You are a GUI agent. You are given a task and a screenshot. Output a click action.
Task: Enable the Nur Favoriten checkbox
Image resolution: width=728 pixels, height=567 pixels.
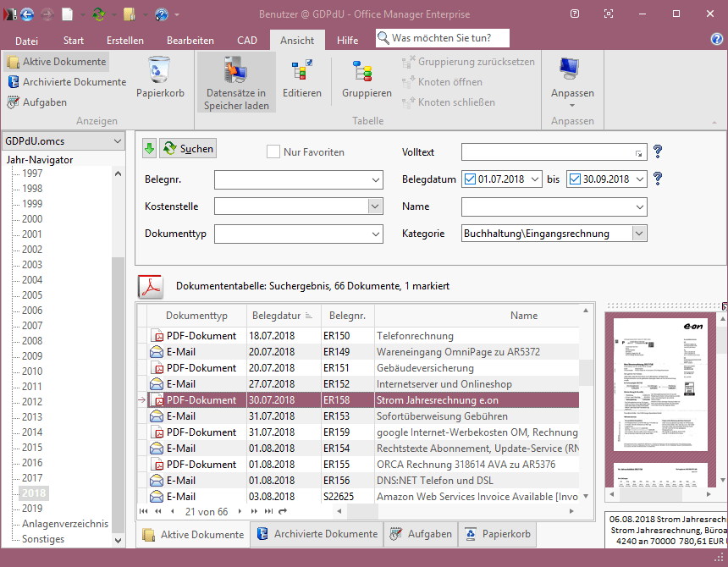point(273,152)
